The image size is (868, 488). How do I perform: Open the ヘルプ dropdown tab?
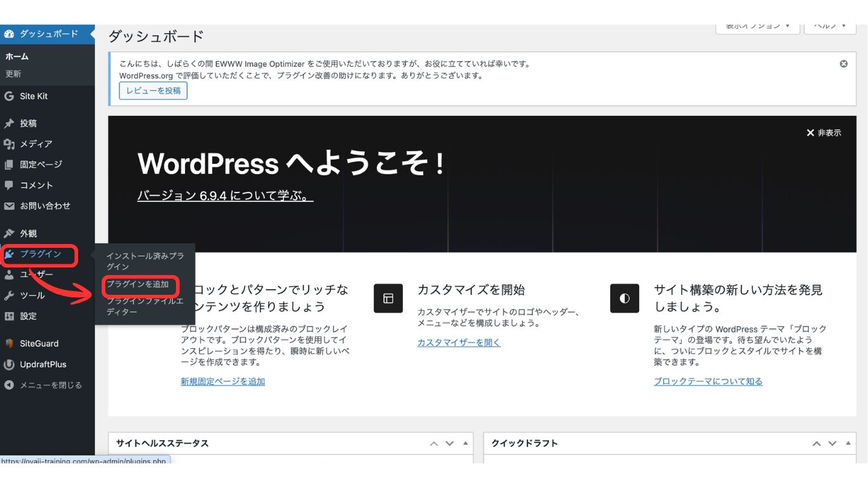(830, 26)
